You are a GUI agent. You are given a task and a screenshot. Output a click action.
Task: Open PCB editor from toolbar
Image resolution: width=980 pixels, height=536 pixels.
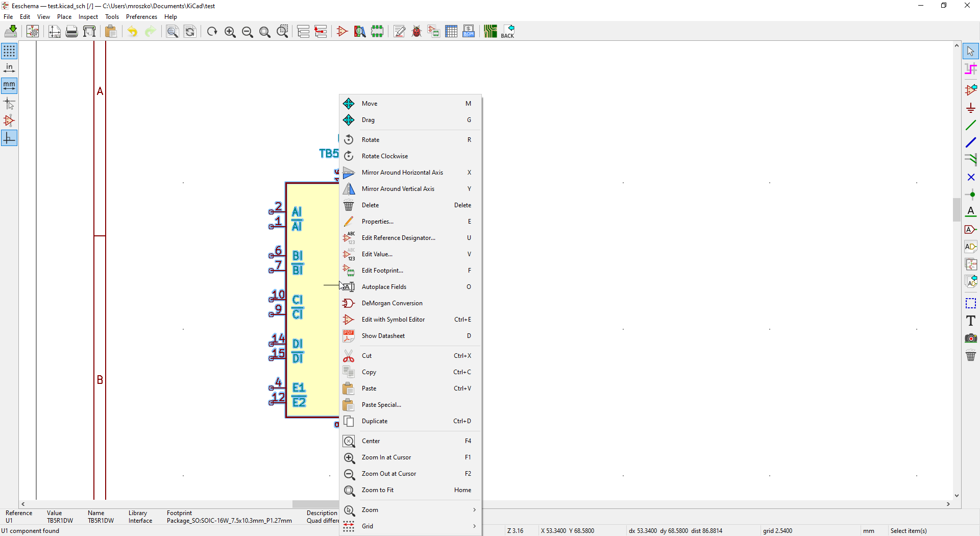point(490,32)
